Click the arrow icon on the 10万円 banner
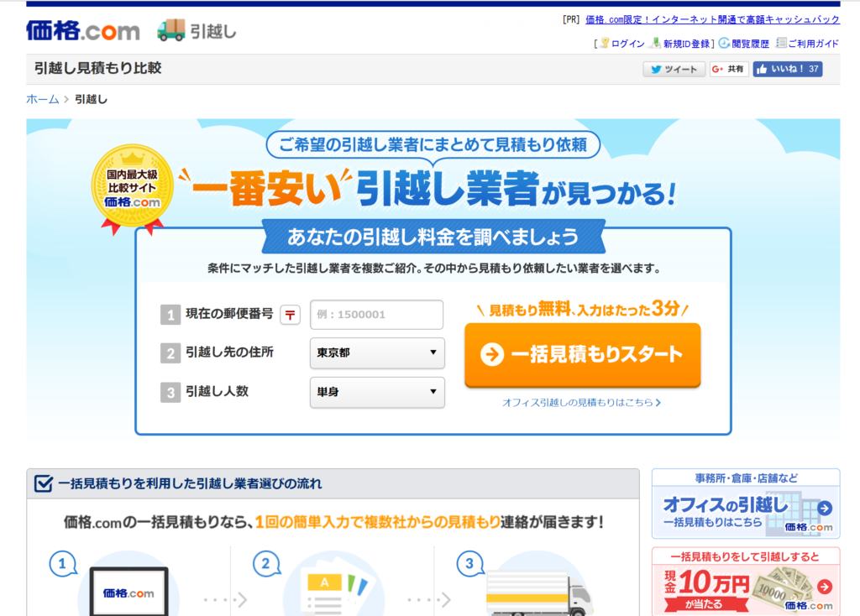This screenshot has width=860, height=616. coord(825,587)
